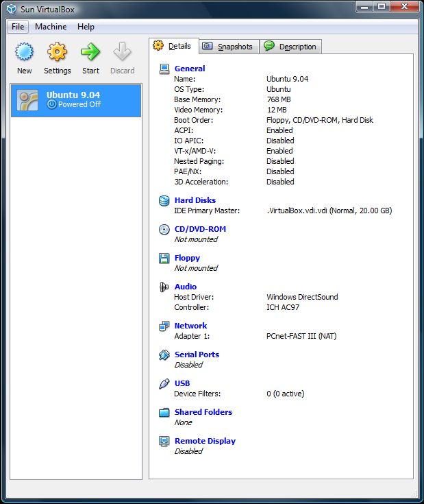Open the Audio settings link

[186, 287]
